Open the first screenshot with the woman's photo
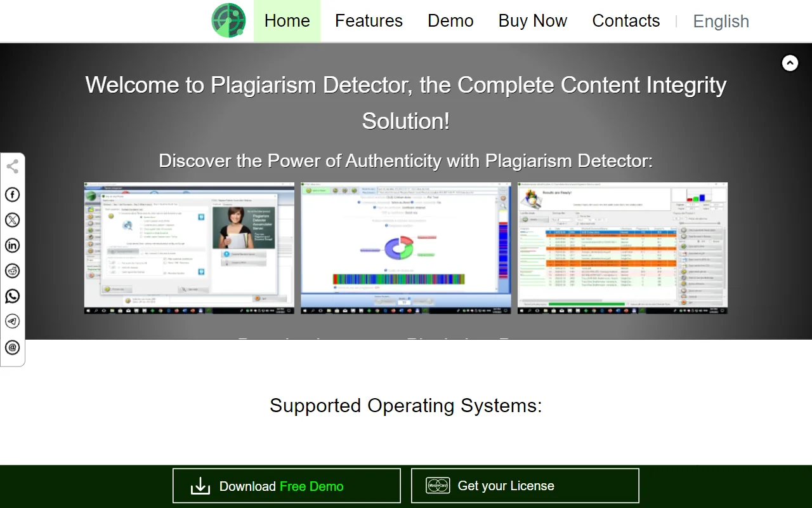Viewport: 812px width, 508px height. pyautogui.click(x=189, y=248)
